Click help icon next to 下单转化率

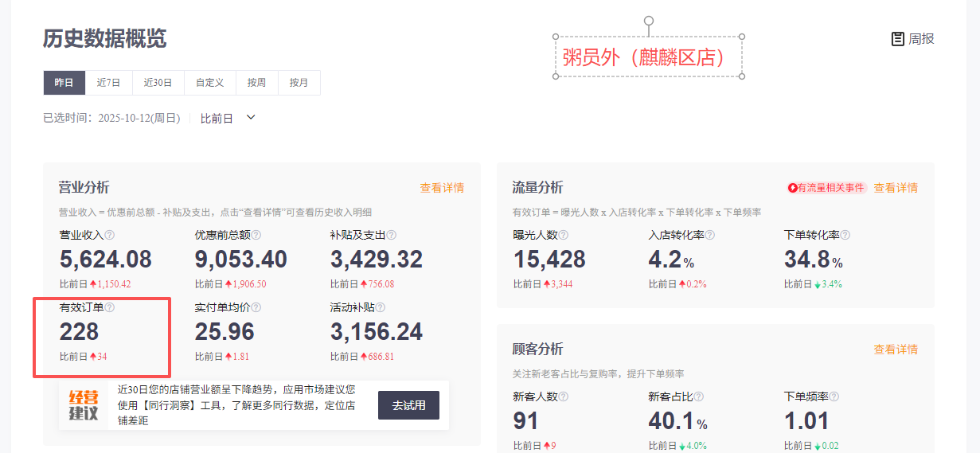pos(845,236)
